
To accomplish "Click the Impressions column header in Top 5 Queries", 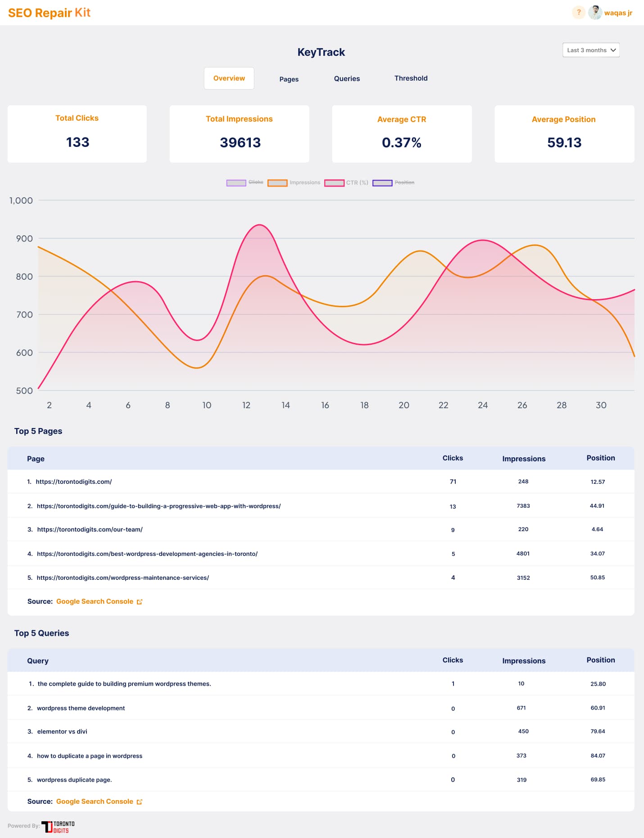I will 524,661.
